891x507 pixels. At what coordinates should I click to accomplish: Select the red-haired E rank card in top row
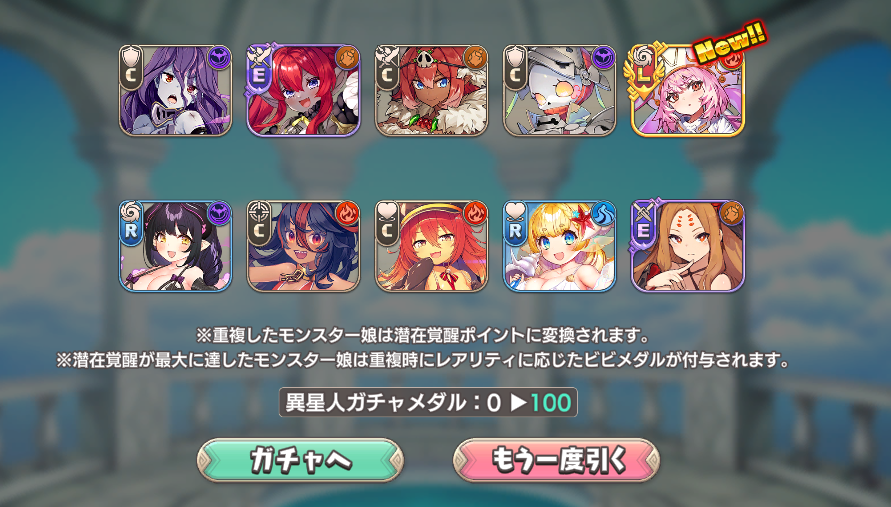point(303,90)
